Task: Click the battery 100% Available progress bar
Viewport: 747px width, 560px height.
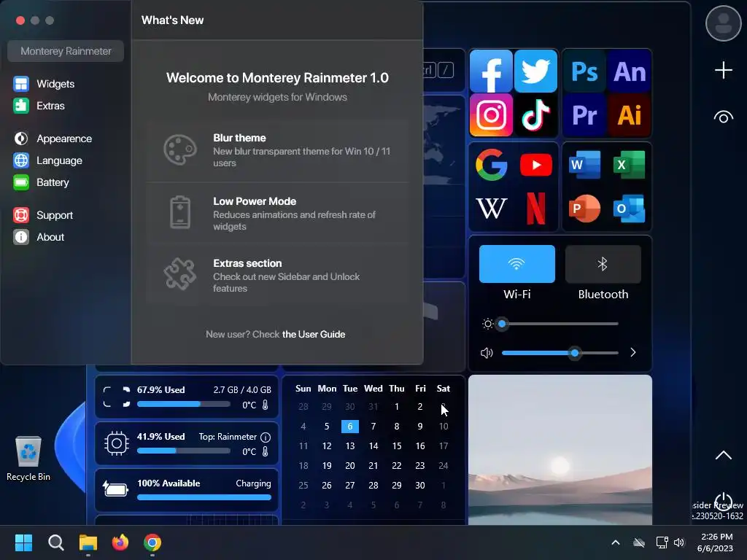Action: tap(204, 497)
